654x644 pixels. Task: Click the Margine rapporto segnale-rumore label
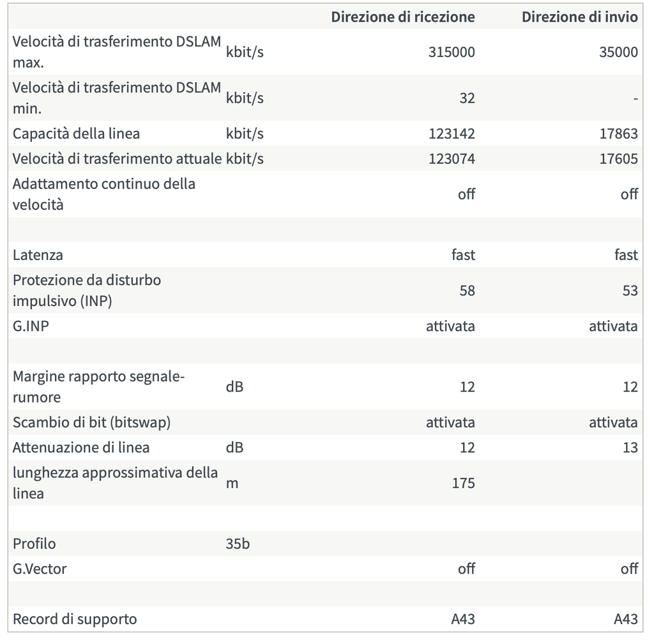99,387
